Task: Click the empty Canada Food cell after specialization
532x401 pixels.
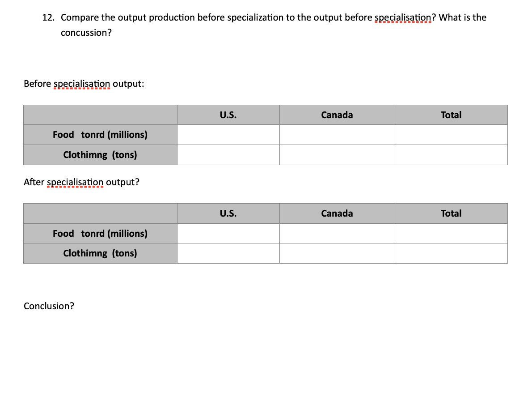Action: point(337,233)
